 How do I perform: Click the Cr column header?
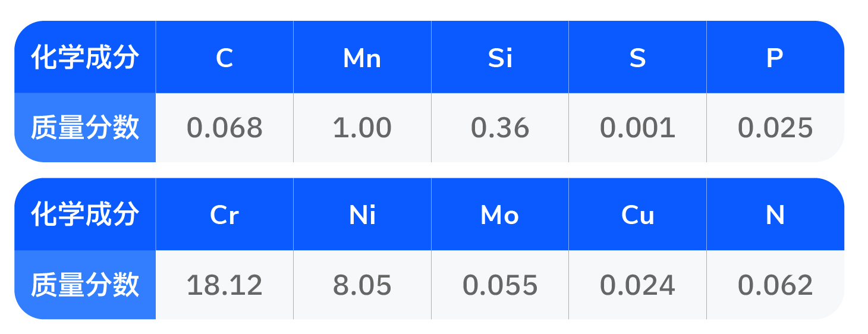click(224, 215)
